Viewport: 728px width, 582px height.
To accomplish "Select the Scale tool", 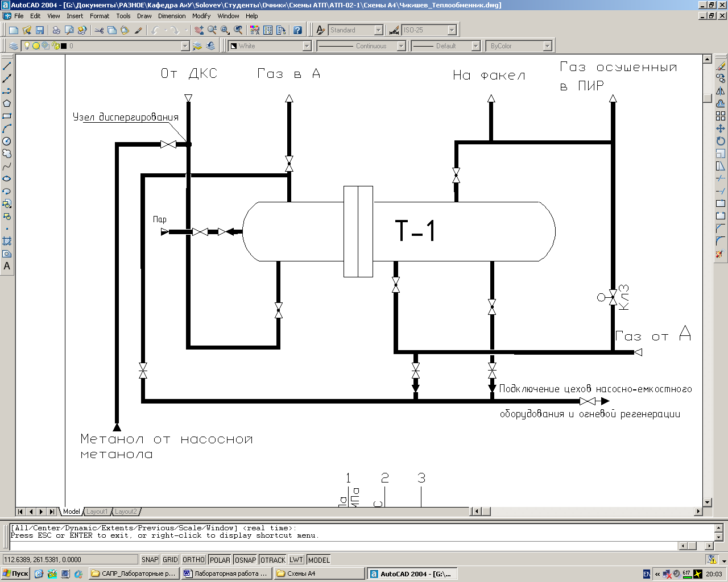I will pos(721,153).
